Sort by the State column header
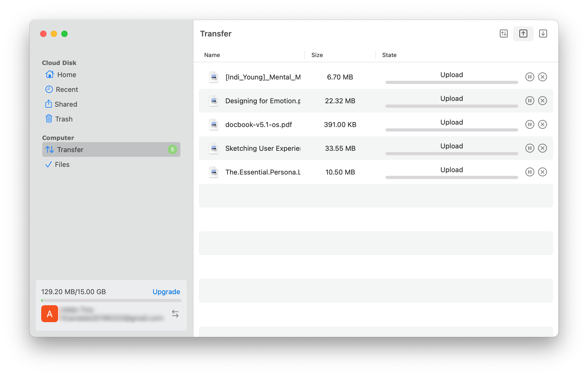Screen dimensions: 588x376 [389, 55]
